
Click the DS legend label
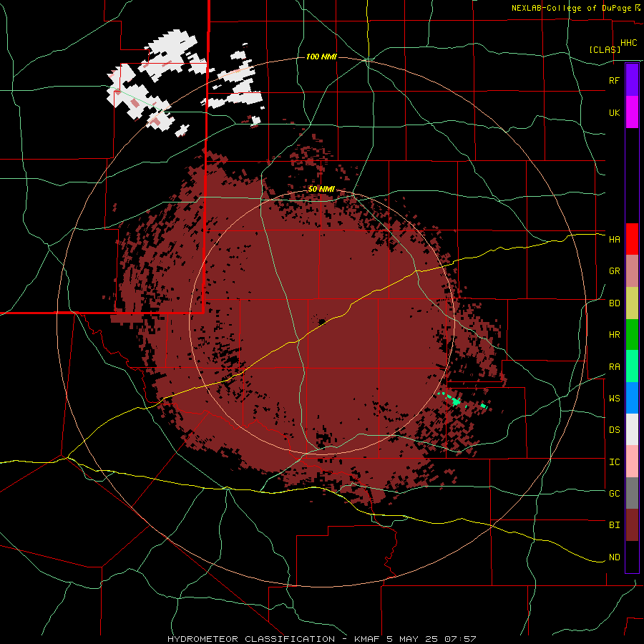tap(614, 430)
